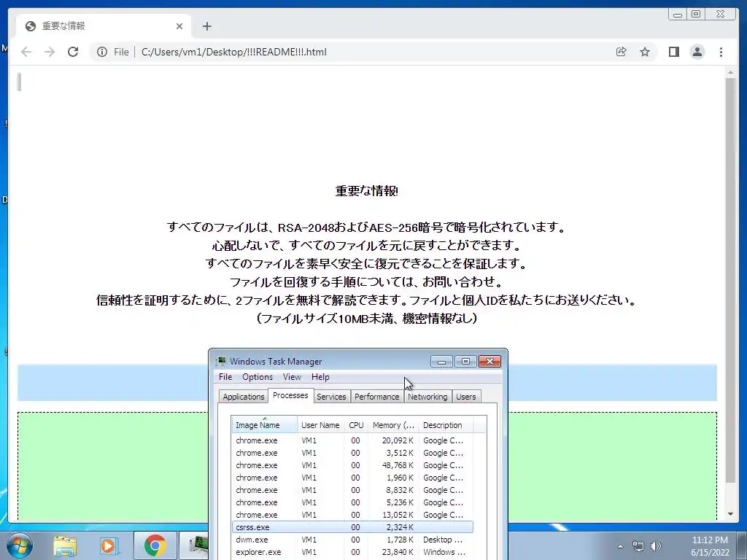The width and height of the screenshot is (747, 560).
Task: Select chrome.exe using 8,832 K
Action: click(x=352, y=490)
